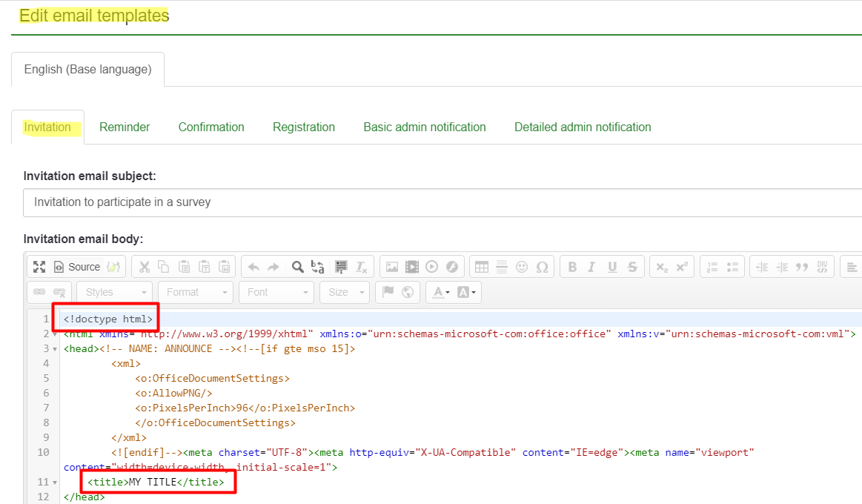862x504 pixels.
Task: Select the English (Base language) tab
Action: coord(87,69)
